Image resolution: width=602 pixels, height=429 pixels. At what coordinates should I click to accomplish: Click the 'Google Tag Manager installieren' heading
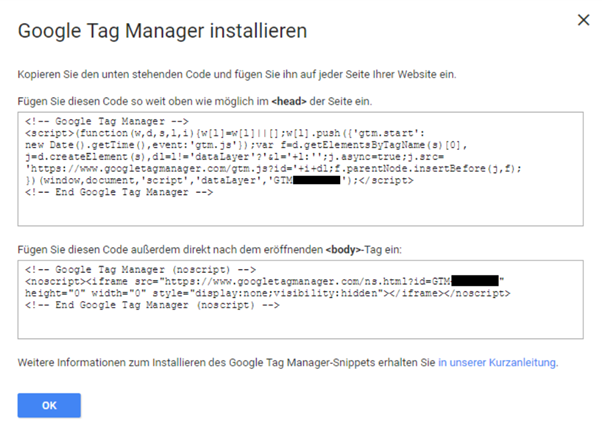tap(162, 31)
